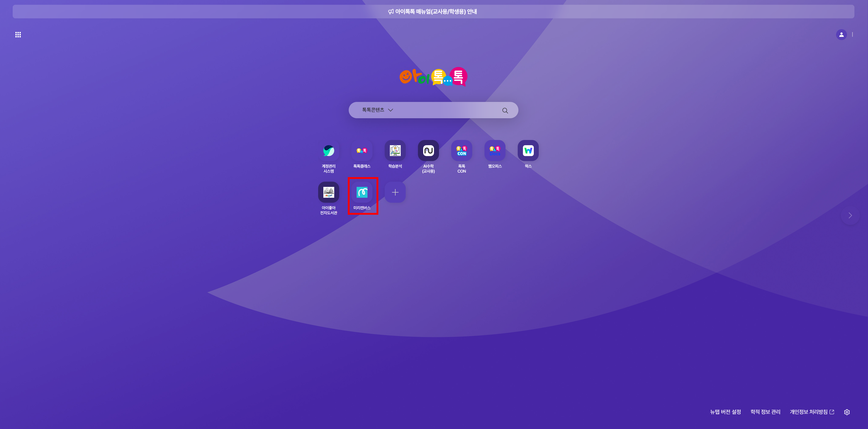This screenshot has height=429, width=868.
Task: Open 개인정보 처리방침 external link
Action: (x=812, y=412)
